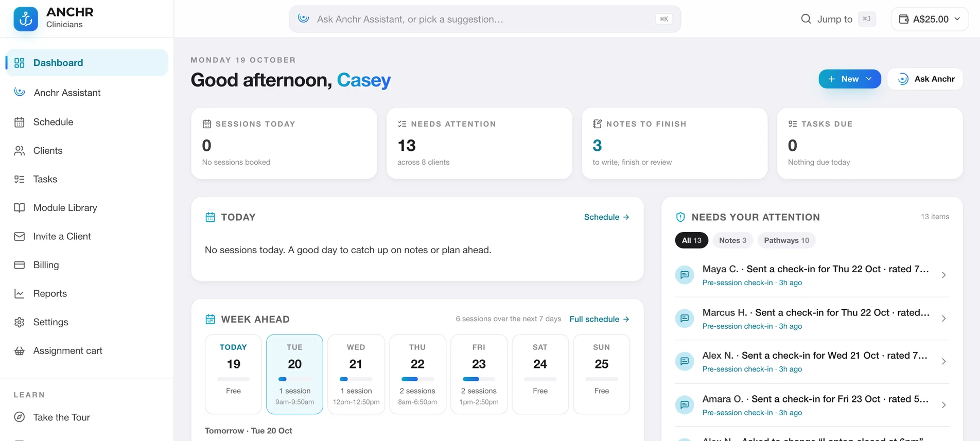Click the Ask Anchr button
This screenshot has width=980, height=441.
tap(925, 79)
